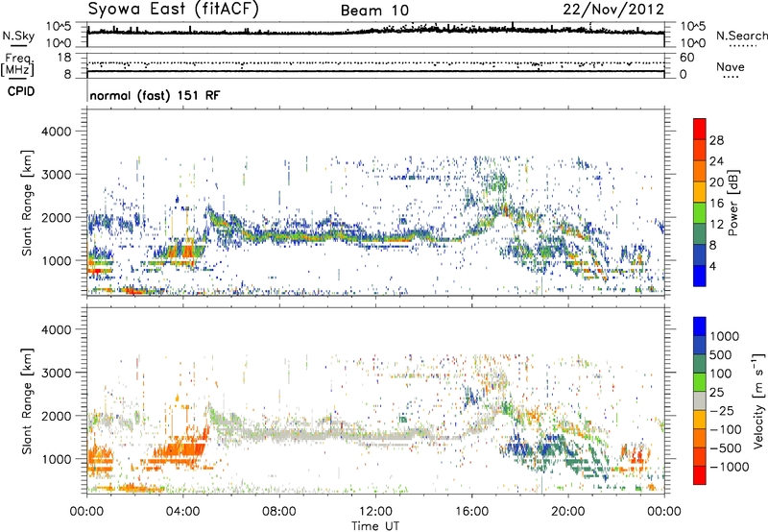Click the "12:00" time tick label
Viewport: 768px width, 532px height.
coord(375,512)
